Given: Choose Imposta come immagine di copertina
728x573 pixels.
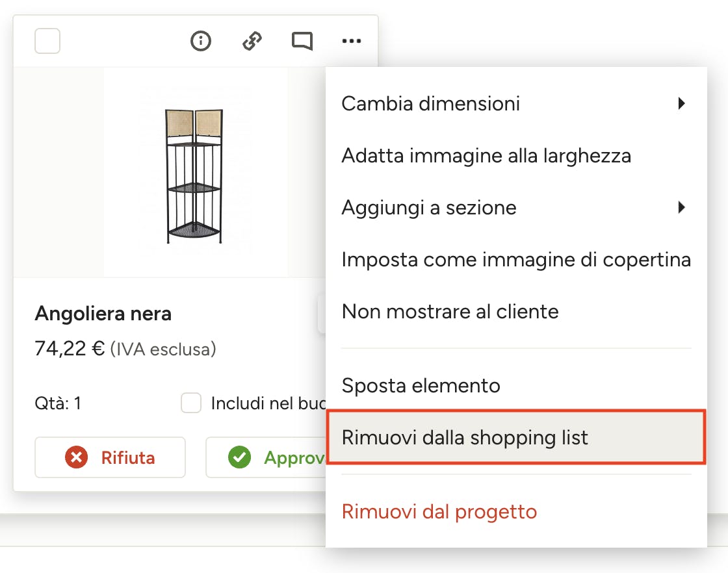Looking at the screenshot, I should [516, 259].
